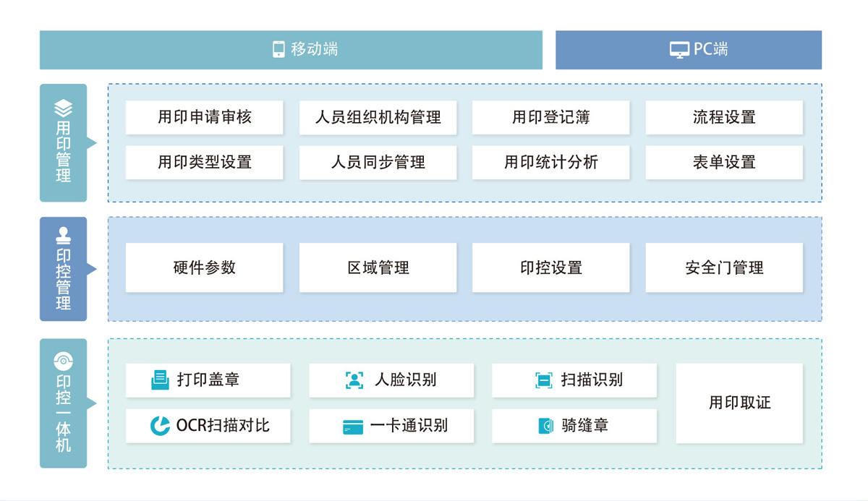Select 人员组织机构管理 box
Image resolution: width=868 pixels, height=501 pixels.
378,117
